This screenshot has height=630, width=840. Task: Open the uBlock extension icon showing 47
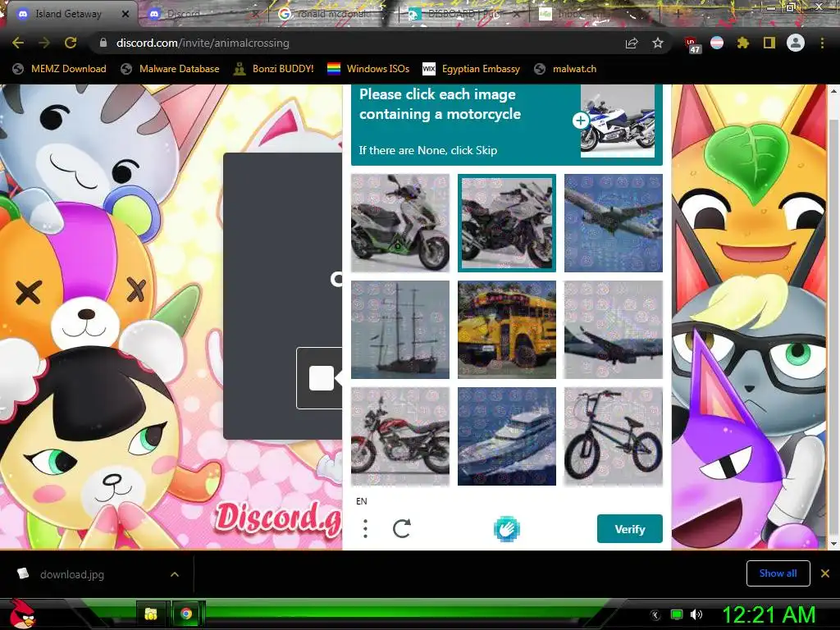[692, 44]
